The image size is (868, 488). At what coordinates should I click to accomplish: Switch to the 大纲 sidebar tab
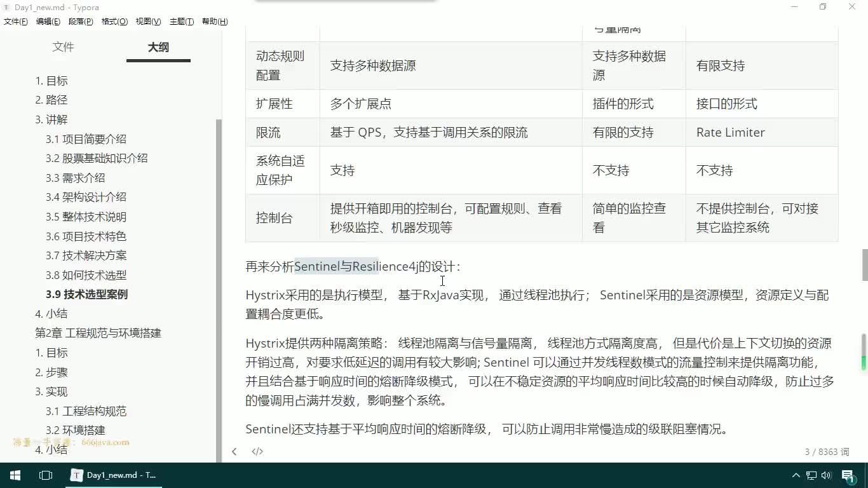[158, 47]
